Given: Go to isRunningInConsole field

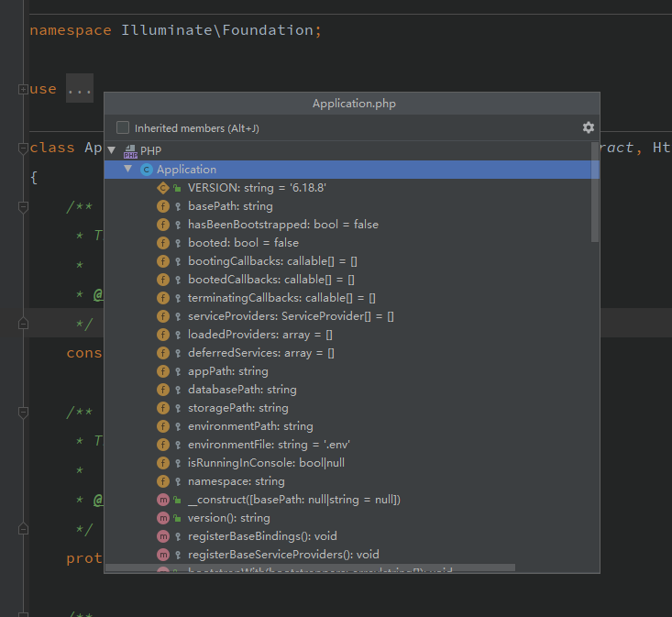Looking at the screenshot, I should coord(266,463).
